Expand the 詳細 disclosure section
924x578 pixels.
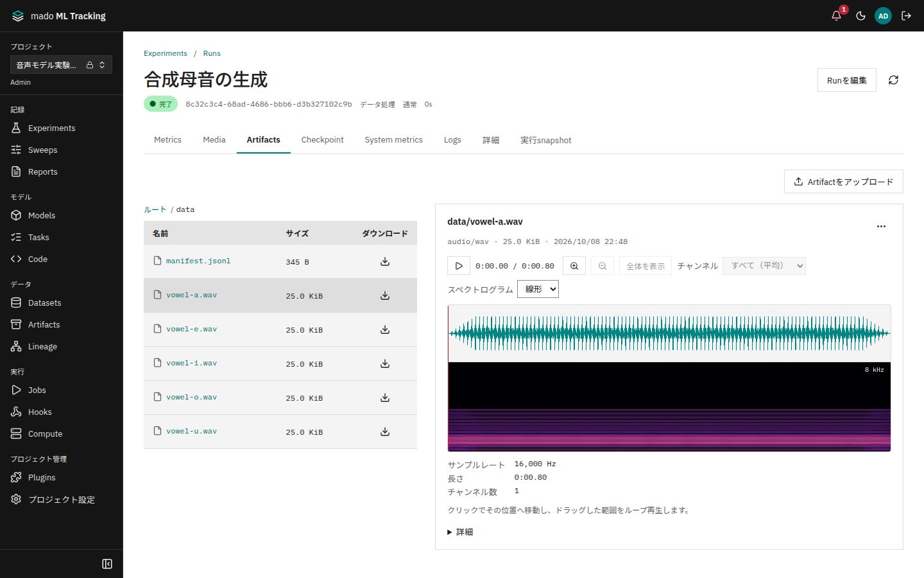pos(460,532)
